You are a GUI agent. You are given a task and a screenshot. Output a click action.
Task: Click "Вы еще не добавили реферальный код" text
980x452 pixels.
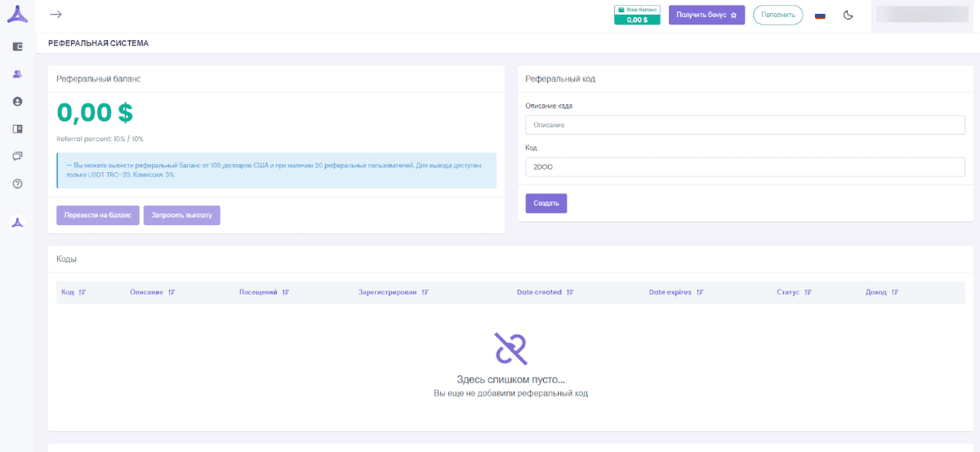click(511, 393)
